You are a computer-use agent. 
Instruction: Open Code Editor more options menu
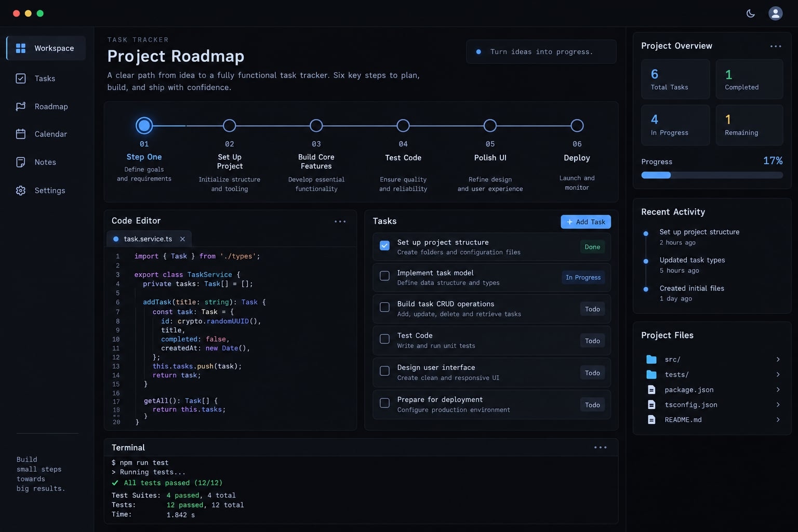(x=340, y=221)
